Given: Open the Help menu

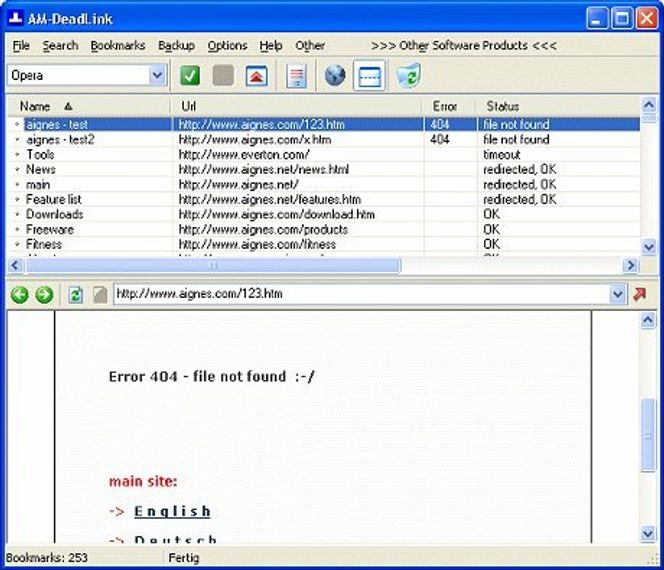Looking at the screenshot, I should tap(271, 45).
